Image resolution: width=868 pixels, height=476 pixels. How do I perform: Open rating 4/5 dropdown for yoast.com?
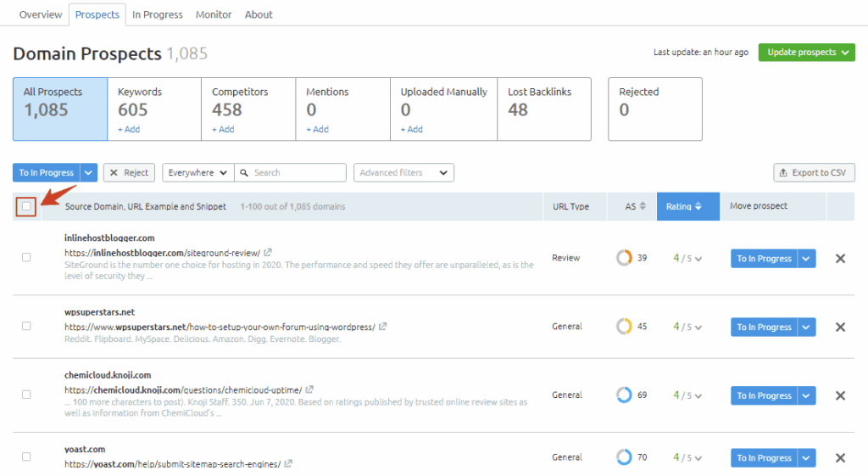click(x=687, y=457)
